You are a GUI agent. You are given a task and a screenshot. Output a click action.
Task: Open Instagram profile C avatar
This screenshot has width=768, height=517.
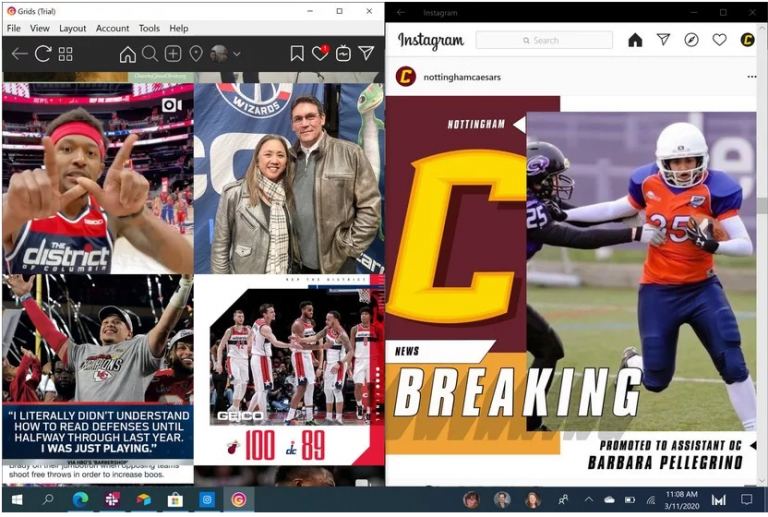click(x=747, y=40)
